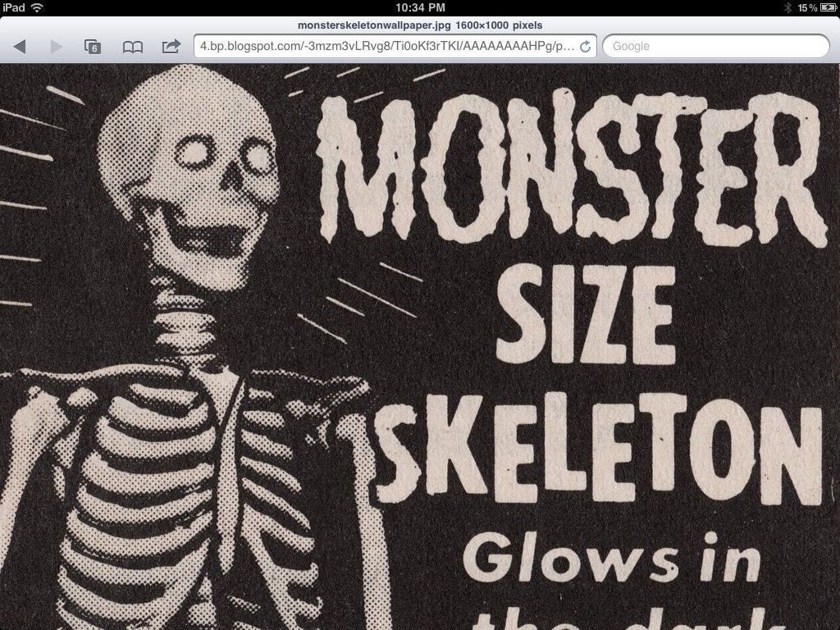Click the Google search field
Image resolution: width=840 pixels, height=630 pixels.
coord(716,46)
